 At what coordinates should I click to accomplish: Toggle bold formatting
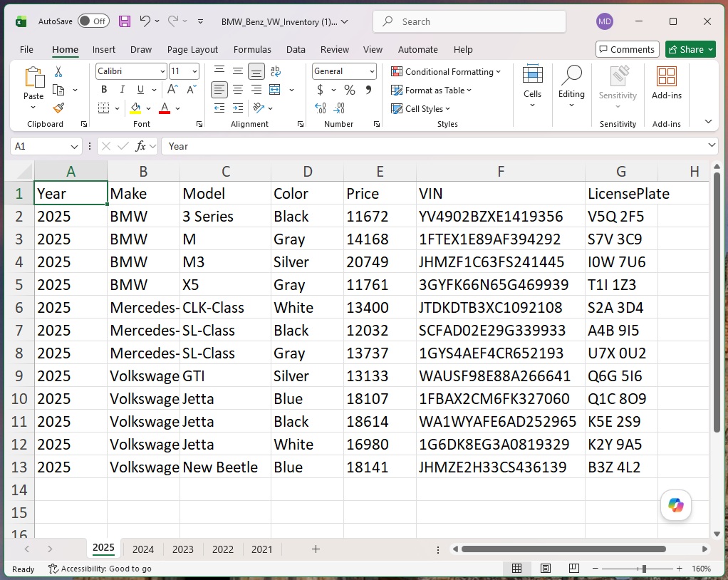point(104,90)
